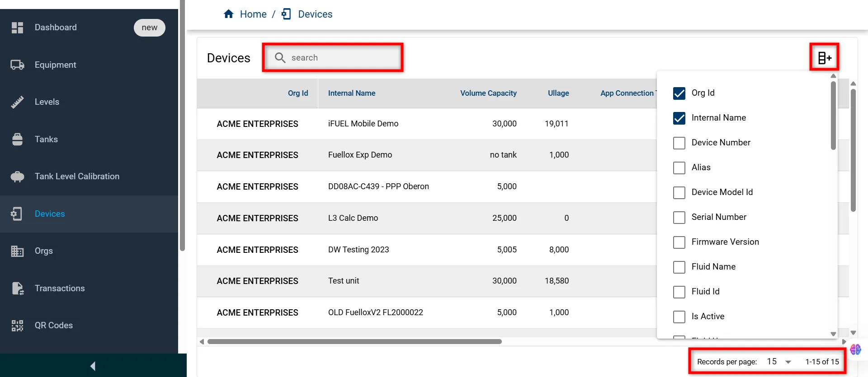The height and width of the screenshot is (377, 868).
Task: Uncheck the Org Id column checkbox
Action: click(679, 93)
